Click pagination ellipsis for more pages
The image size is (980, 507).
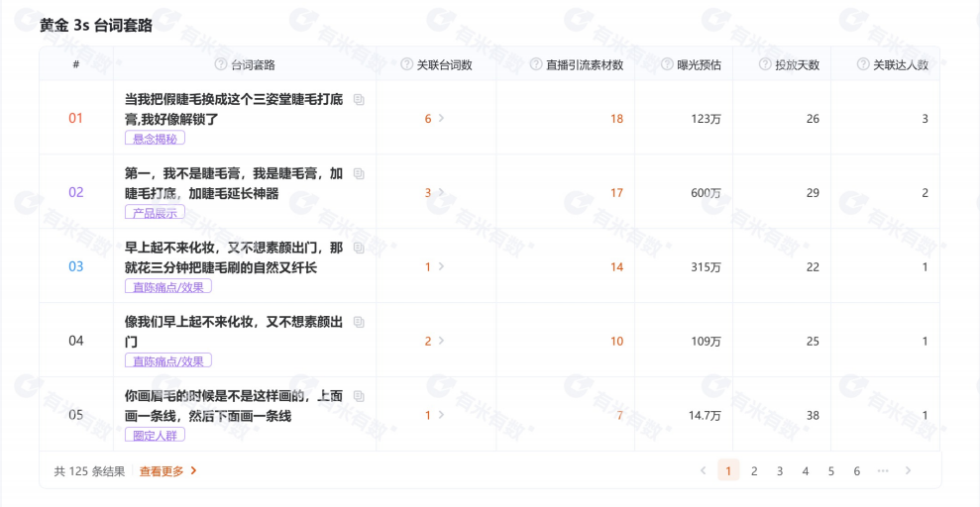point(883,471)
